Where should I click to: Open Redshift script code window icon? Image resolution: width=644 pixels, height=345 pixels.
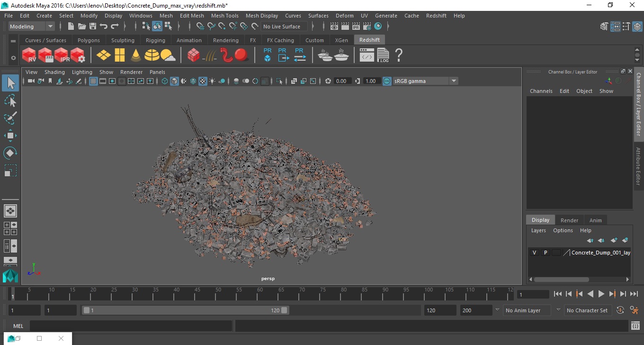[367, 55]
